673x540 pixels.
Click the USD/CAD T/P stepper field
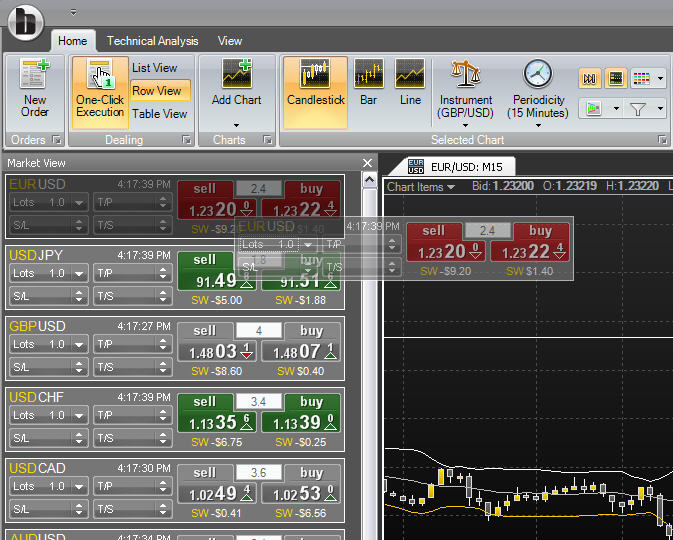tap(131, 486)
